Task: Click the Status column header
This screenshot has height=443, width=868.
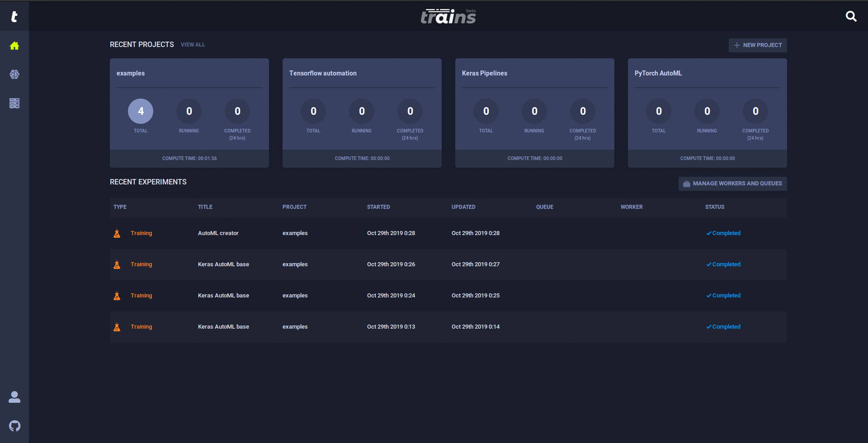Action: (715, 207)
